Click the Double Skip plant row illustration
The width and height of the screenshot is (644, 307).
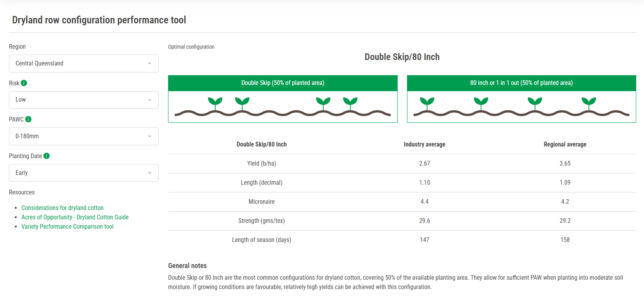(283, 107)
